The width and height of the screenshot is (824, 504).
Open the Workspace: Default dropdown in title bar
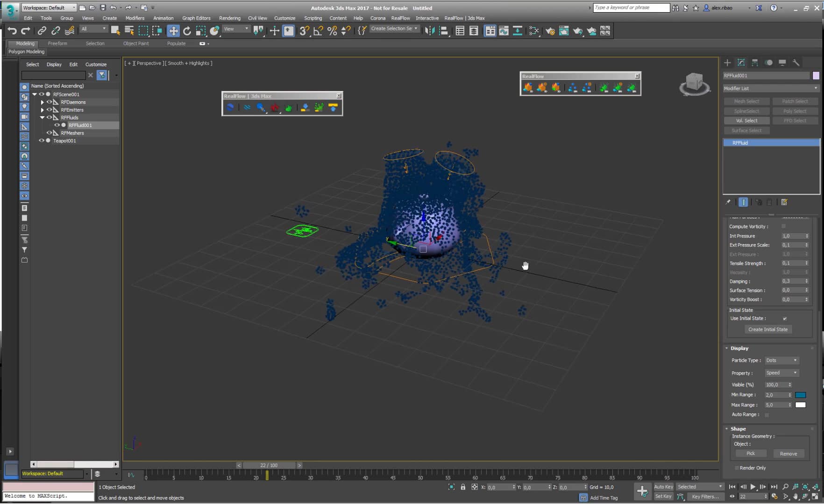click(x=49, y=7)
